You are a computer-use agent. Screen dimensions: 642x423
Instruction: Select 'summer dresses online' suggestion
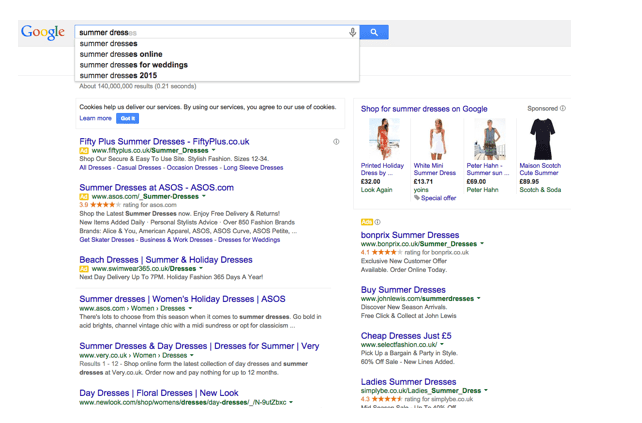point(120,54)
